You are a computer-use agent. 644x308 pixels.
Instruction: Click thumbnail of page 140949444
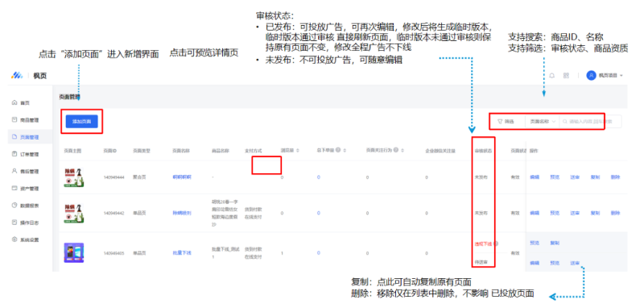[74, 177]
